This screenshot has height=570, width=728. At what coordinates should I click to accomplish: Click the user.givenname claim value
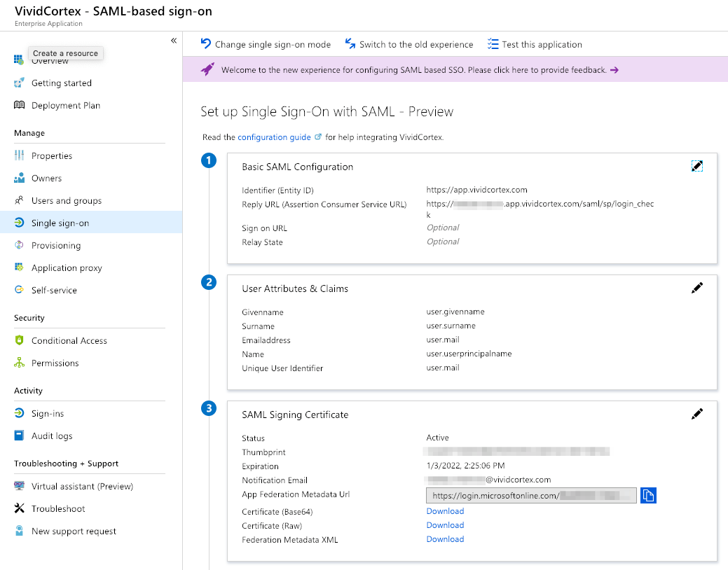pos(455,312)
